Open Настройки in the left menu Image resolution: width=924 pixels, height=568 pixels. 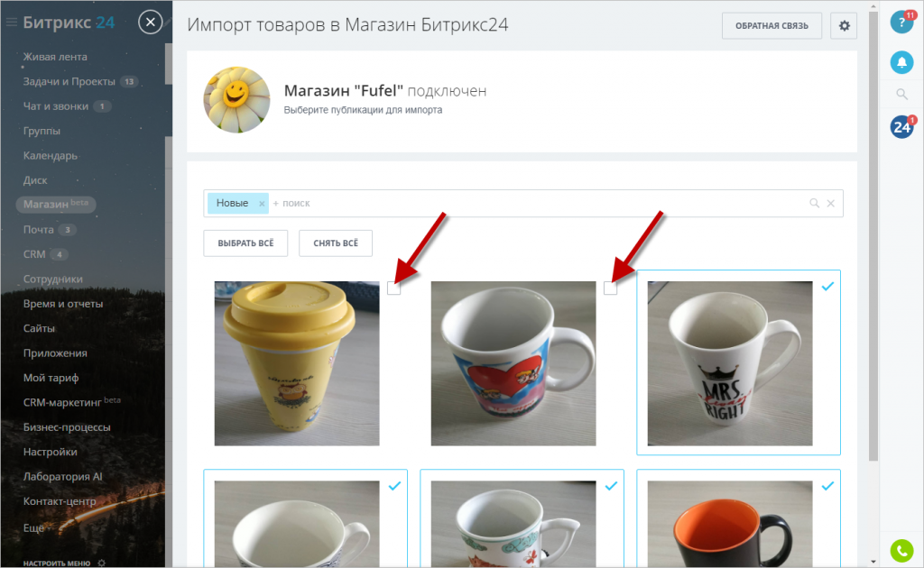tap(51, 452)
